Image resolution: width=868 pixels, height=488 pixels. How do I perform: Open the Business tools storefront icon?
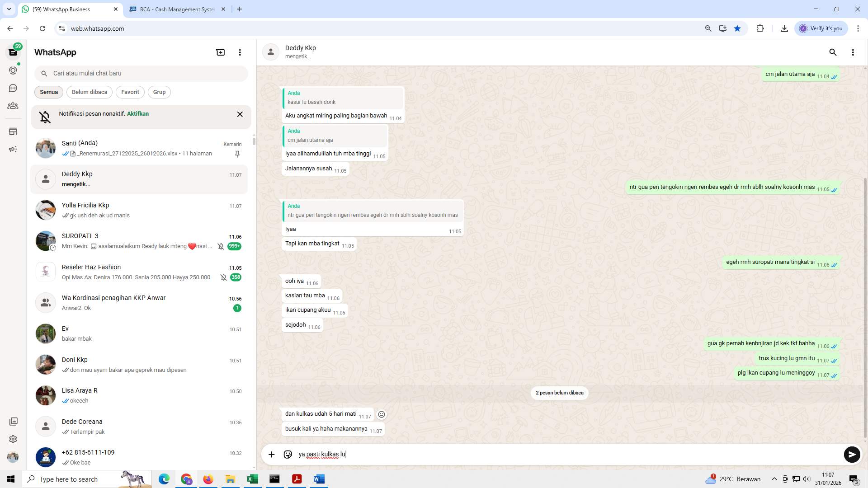[13, 131]
